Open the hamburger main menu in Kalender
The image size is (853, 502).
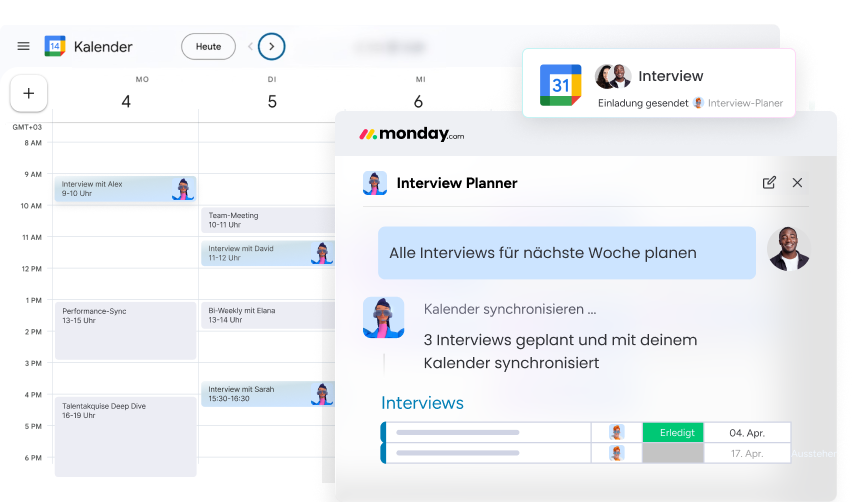(23, 46)
